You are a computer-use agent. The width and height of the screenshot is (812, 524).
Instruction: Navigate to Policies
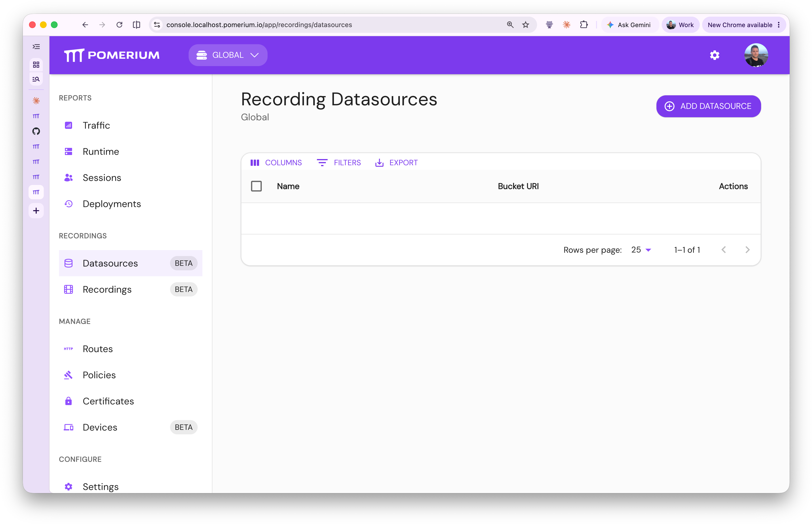[130, 375]
